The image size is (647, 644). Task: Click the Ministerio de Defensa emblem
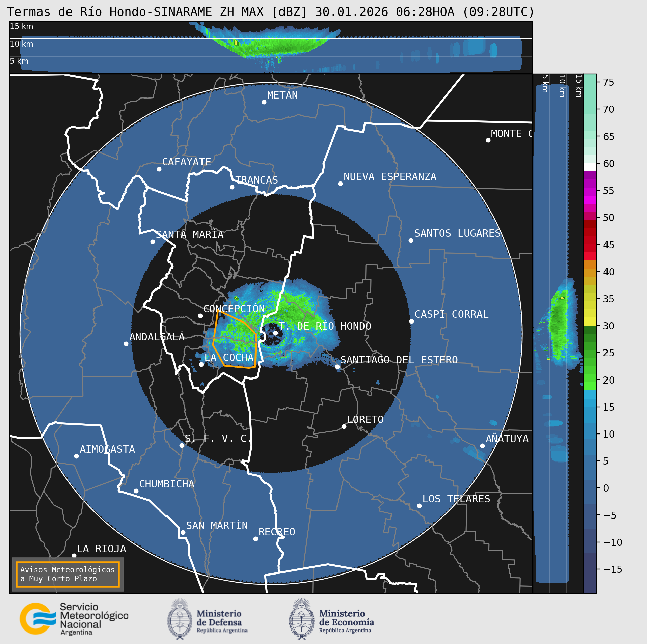coord(180,619)
